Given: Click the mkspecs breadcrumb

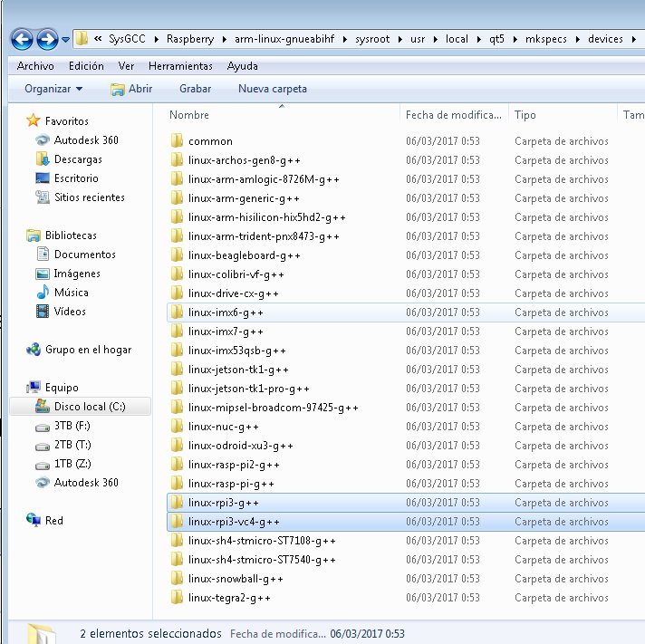Looking at the screenshot, I should click(x=546, y=39).
